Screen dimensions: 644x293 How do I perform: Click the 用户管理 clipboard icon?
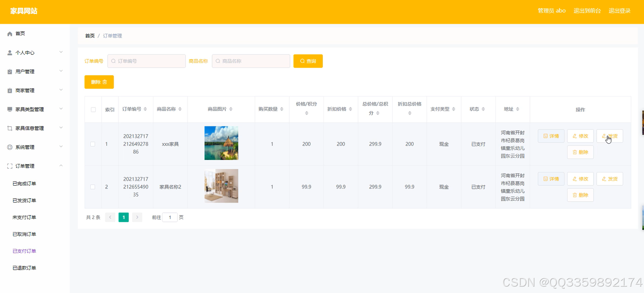point(10,72)
